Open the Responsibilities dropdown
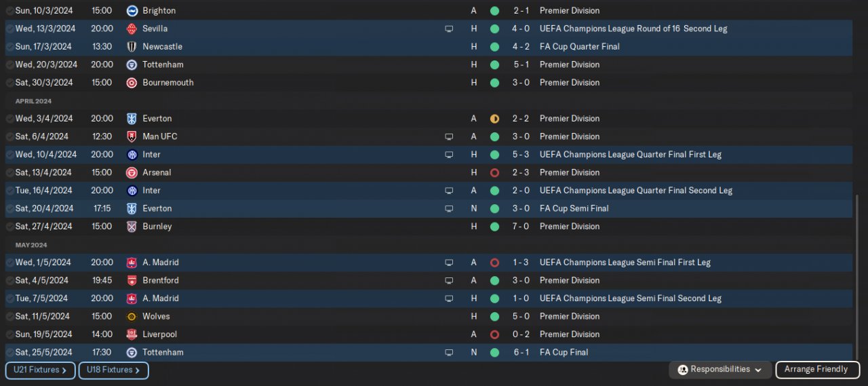 coord(720,370)
